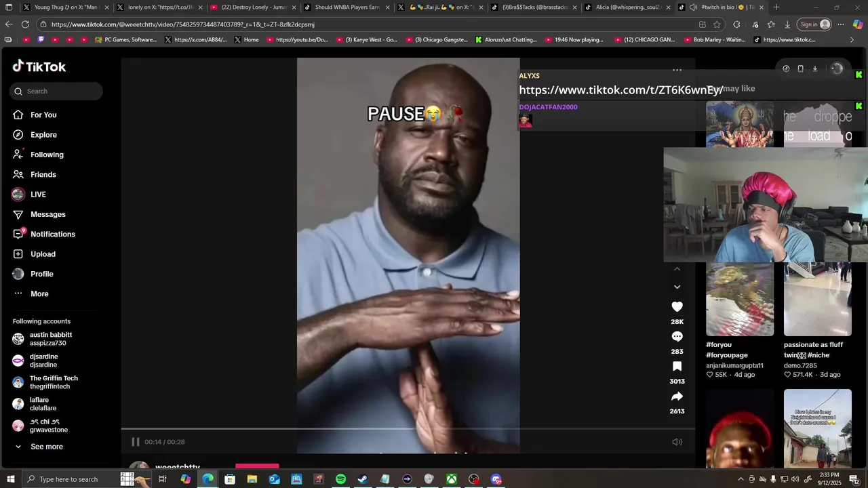Open Steam from the taskbar

(363, 479)
